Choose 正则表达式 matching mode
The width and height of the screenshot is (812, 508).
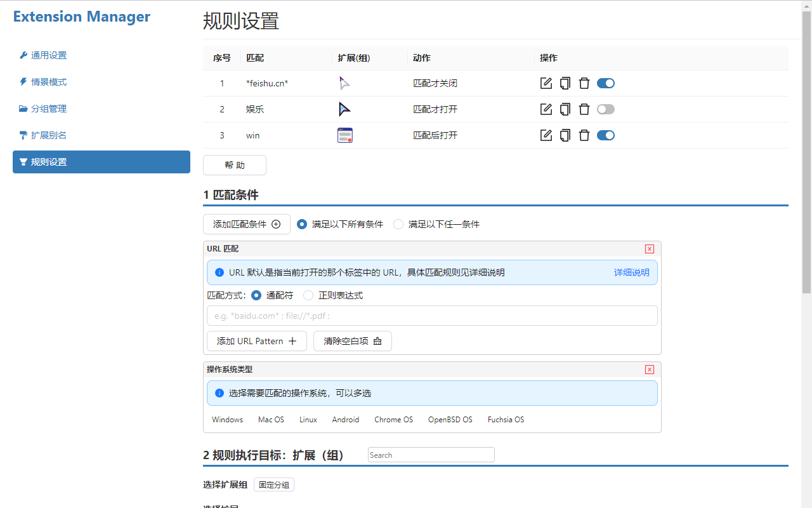pos(308,295)
